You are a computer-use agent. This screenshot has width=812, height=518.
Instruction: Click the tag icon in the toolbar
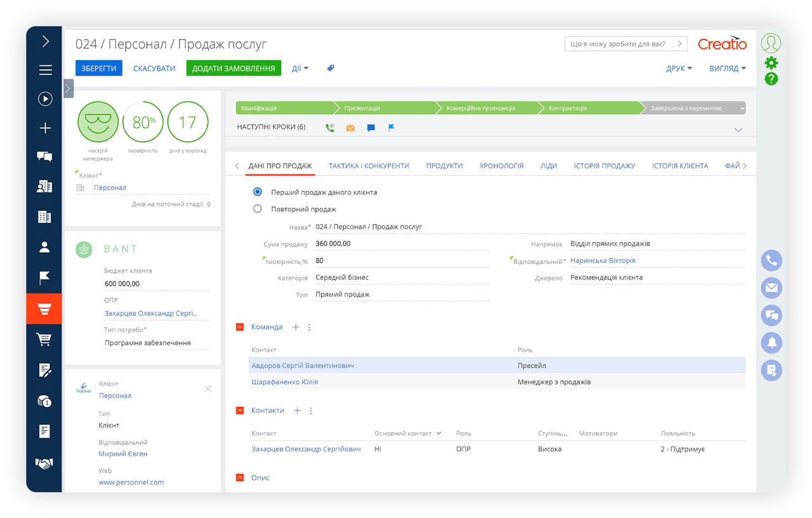click(x=331, y=68)
